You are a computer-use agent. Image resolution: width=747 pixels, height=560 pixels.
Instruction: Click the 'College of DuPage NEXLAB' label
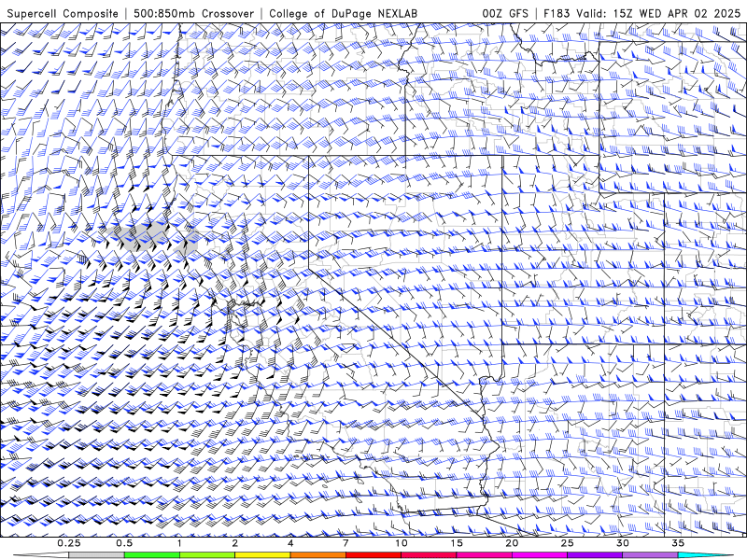click(343, 13)
